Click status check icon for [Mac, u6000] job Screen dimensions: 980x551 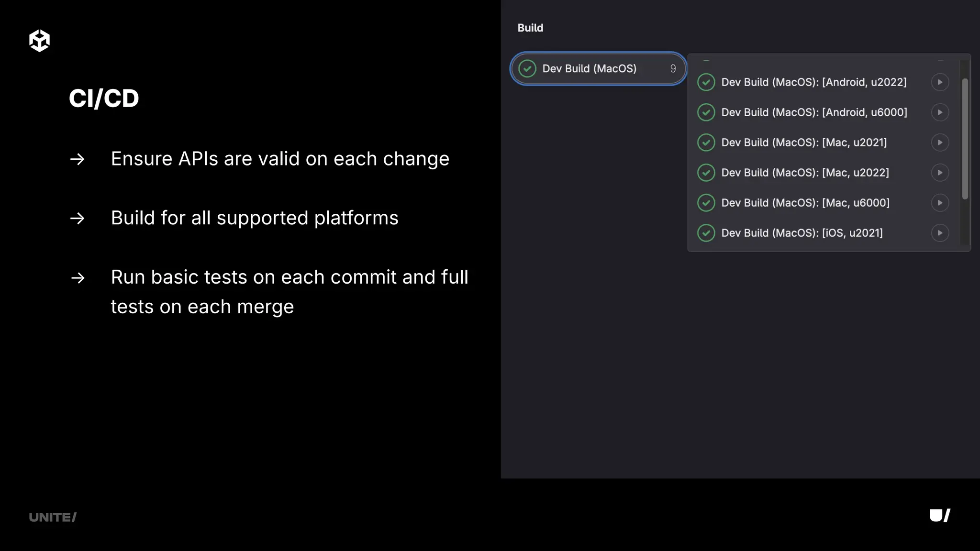click(706, 203)
